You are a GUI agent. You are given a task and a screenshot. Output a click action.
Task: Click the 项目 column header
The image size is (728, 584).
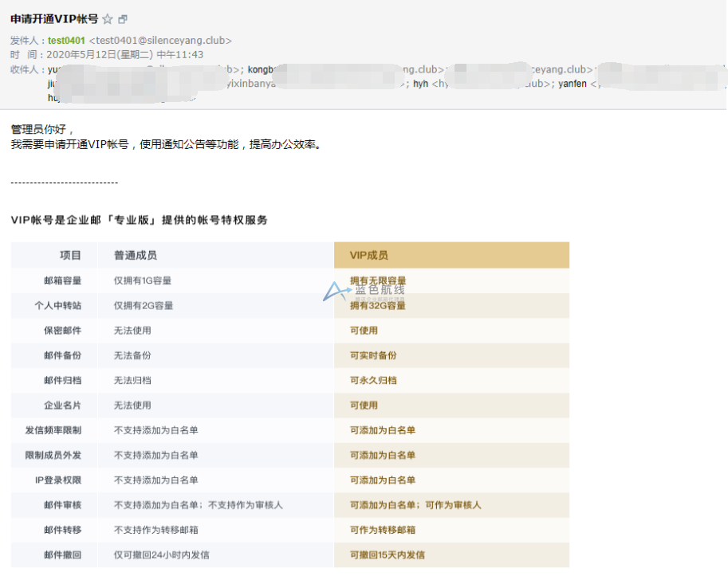(x=71, y=255)
